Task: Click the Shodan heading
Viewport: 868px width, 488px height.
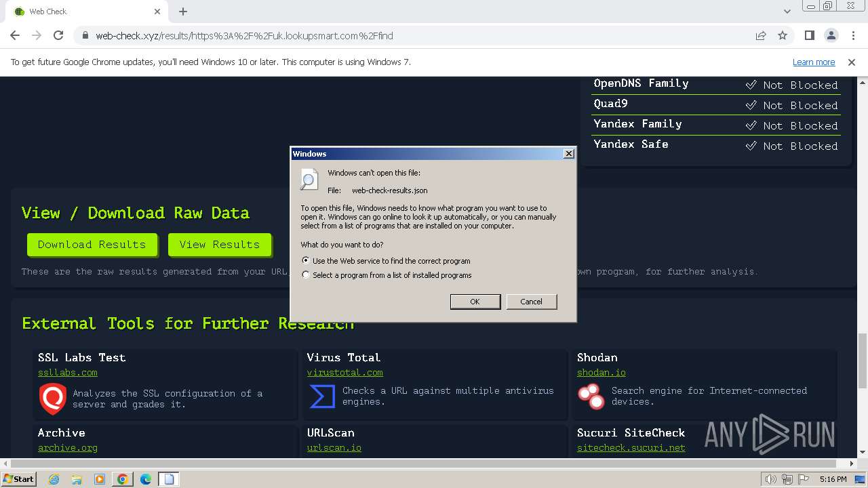Action: [597, 357]
